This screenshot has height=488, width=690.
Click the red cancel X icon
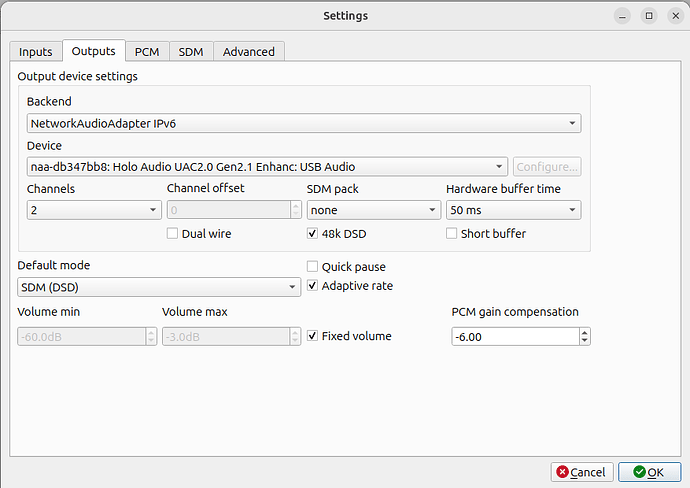[x=562, y=472]
